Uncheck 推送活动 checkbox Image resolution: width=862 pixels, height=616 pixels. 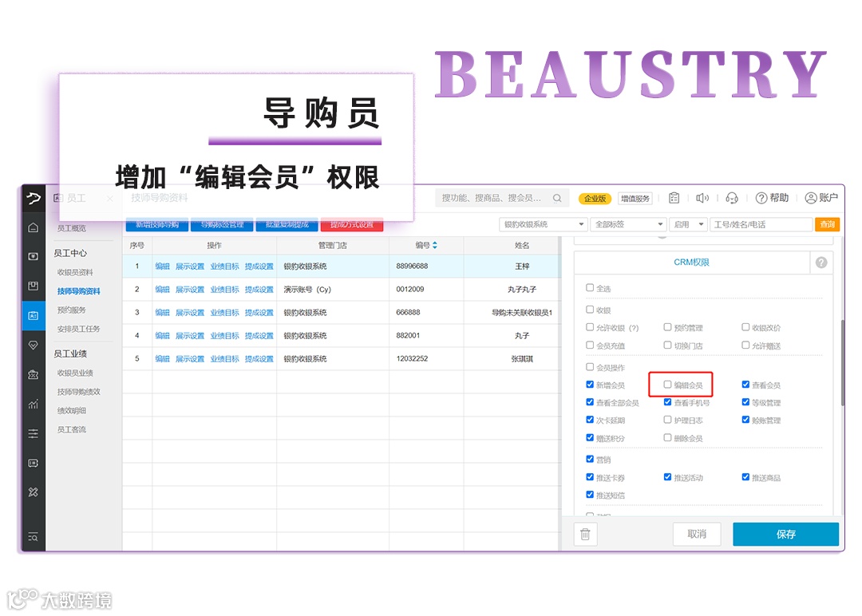[667, 477]
